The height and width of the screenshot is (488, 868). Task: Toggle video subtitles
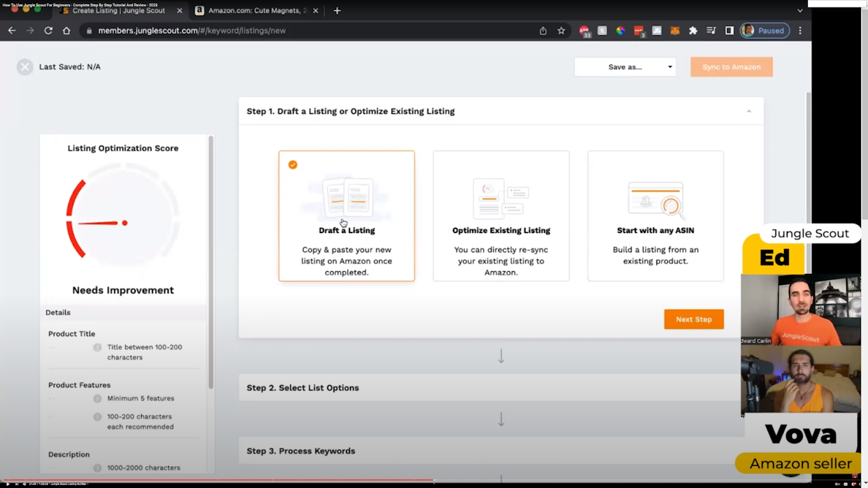point(846,484)
